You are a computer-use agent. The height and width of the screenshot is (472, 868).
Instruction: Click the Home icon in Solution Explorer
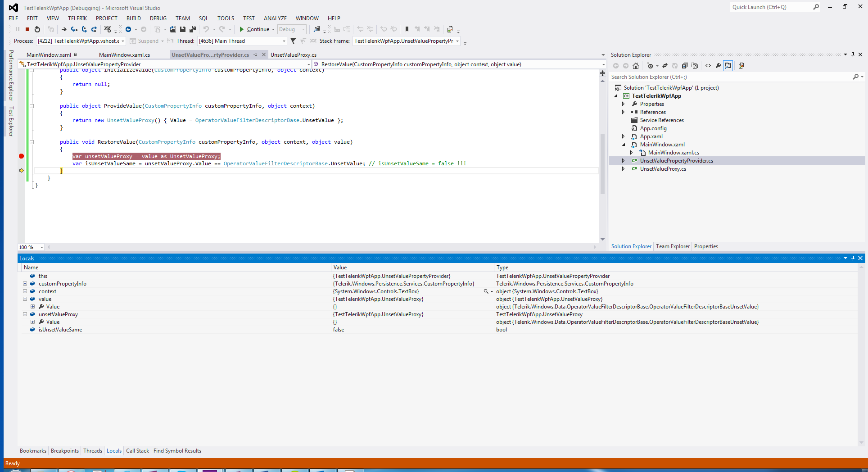tap(636, 66)
